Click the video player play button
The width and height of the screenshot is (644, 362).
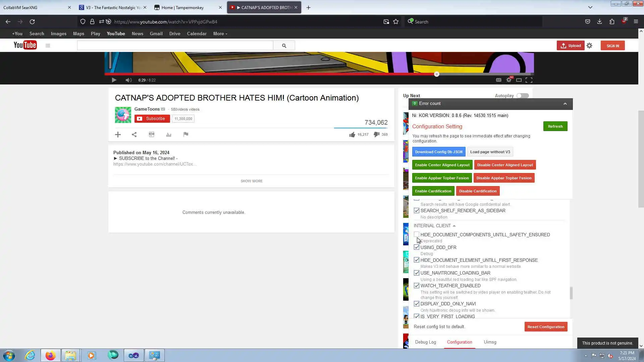114,80
